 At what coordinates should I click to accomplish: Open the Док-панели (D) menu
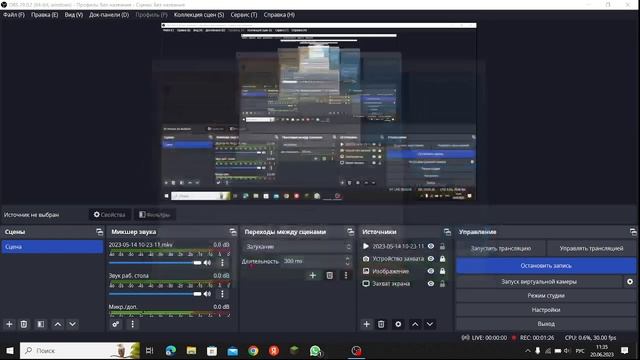pos(109,15)
